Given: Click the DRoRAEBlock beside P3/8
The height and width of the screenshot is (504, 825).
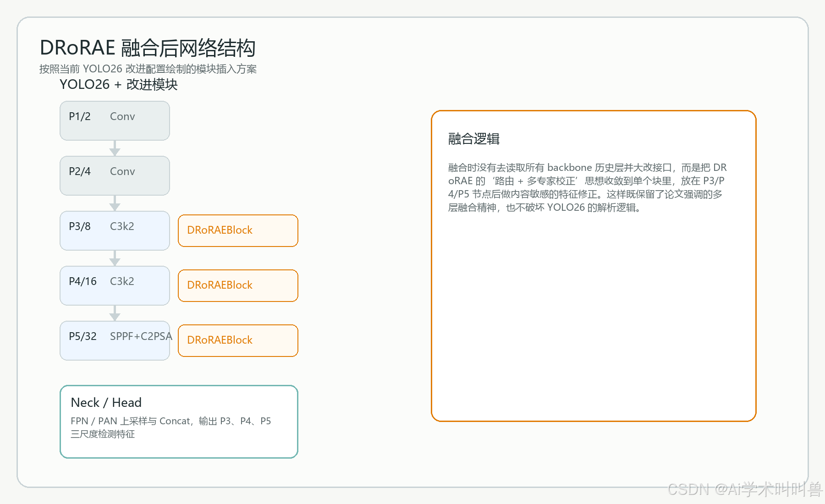Looking at the screenshot, I should click(238, 230).
